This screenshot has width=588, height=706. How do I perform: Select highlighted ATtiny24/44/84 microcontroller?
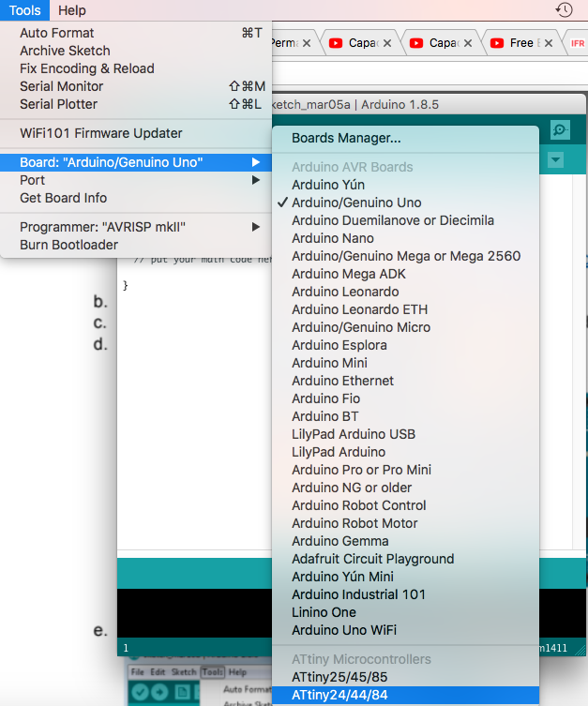tap(405, 695)
